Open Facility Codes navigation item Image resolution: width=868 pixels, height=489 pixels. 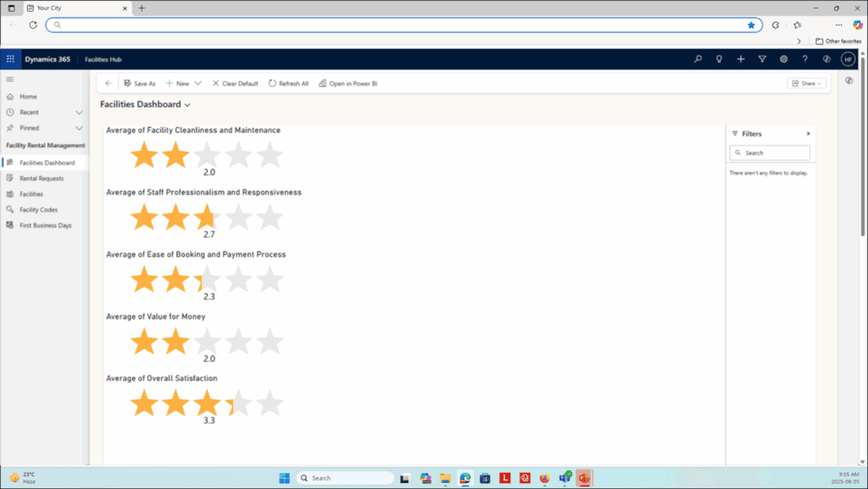point(38,209)
